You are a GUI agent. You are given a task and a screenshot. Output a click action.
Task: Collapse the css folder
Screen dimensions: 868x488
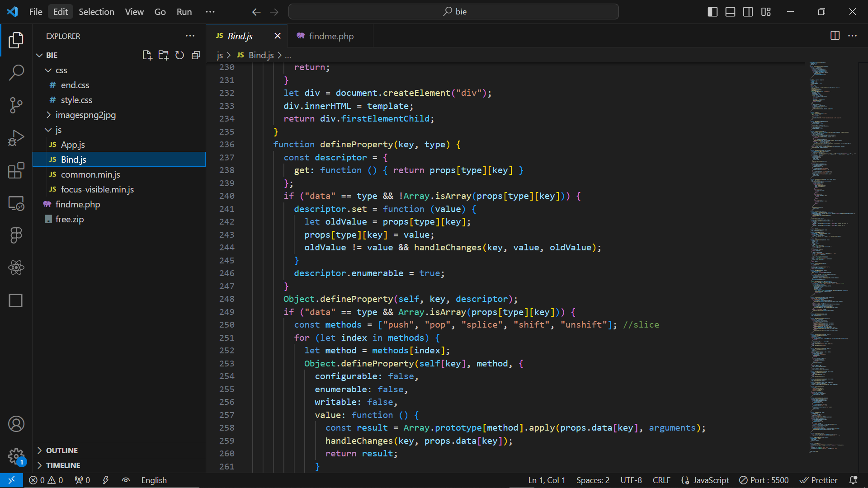[61, 70]
